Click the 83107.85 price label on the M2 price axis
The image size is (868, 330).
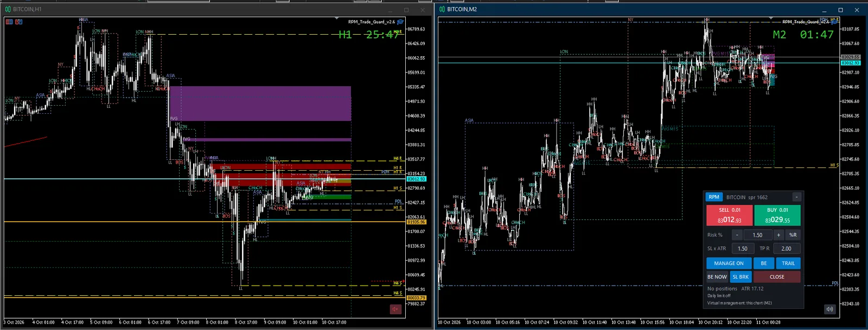[x=850, y=29]
